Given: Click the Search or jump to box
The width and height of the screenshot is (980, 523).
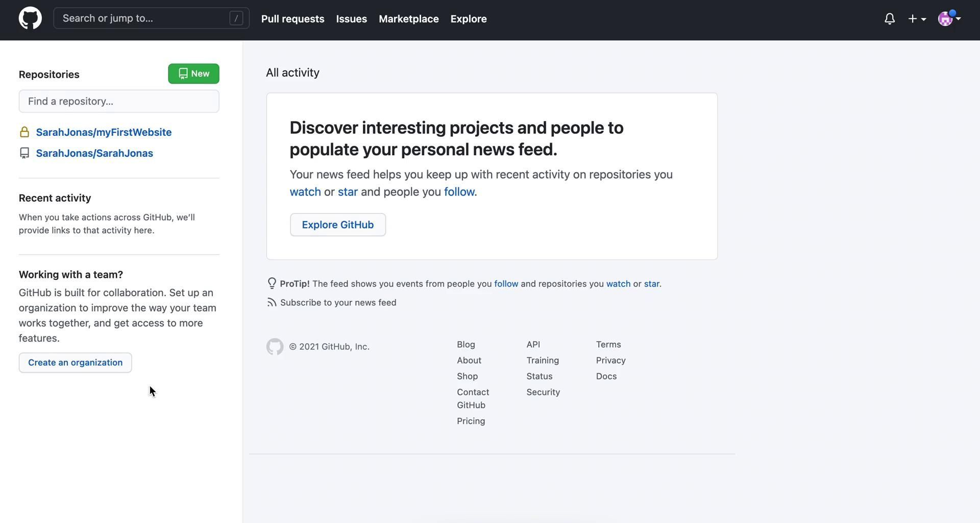Looking at the screenshot, I should [143, 18].
